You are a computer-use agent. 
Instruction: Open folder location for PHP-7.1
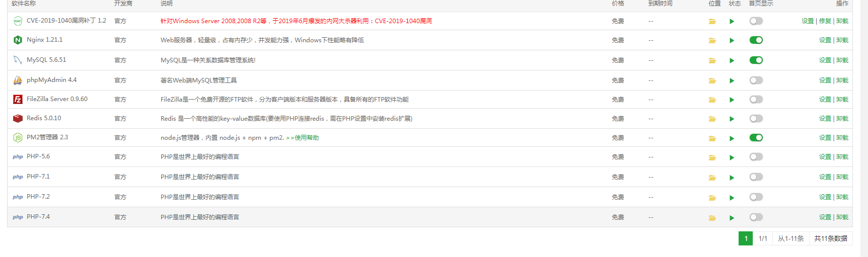click(712, 177)
